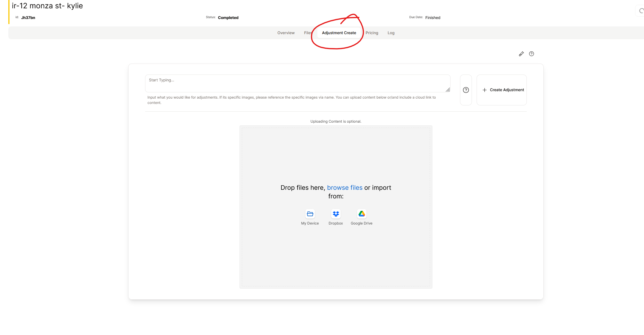
Task: Focus the Start Typing text area
Action: point(297,83)
